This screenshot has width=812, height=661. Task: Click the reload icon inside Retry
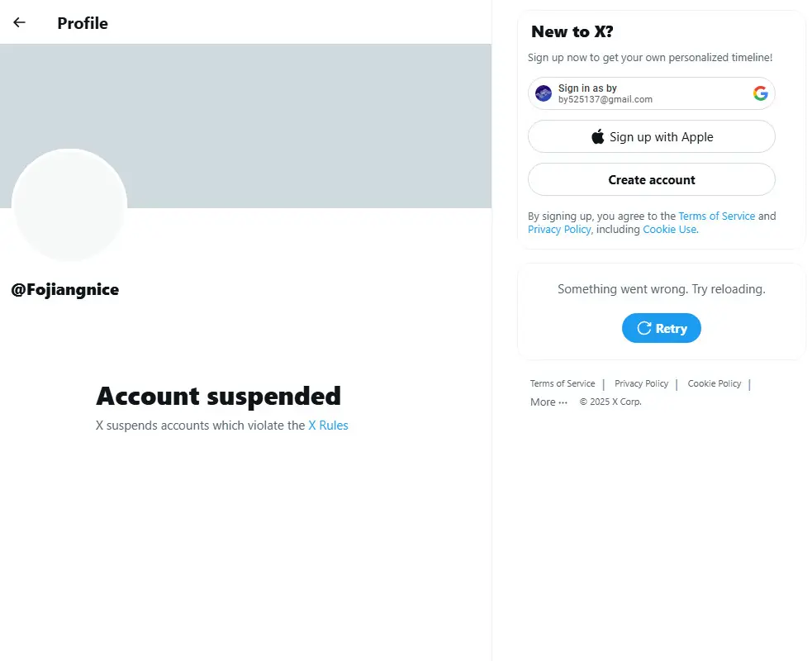click(x=643, y=328)
